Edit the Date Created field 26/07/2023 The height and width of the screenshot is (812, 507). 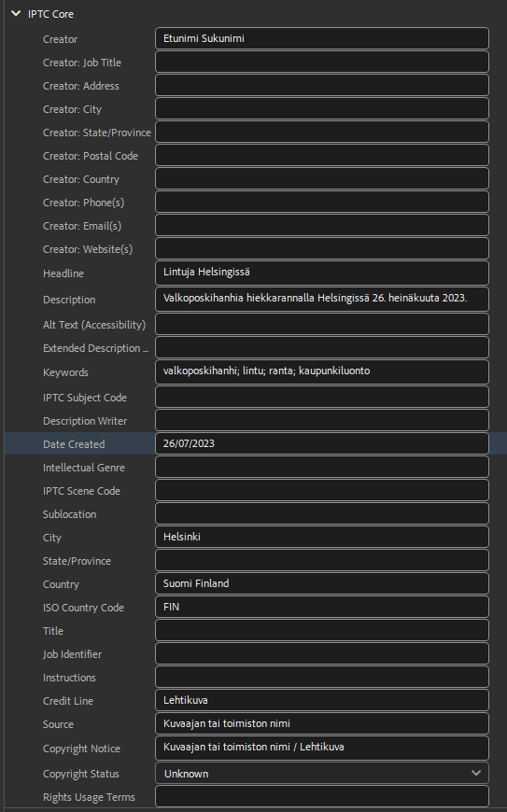322,443
